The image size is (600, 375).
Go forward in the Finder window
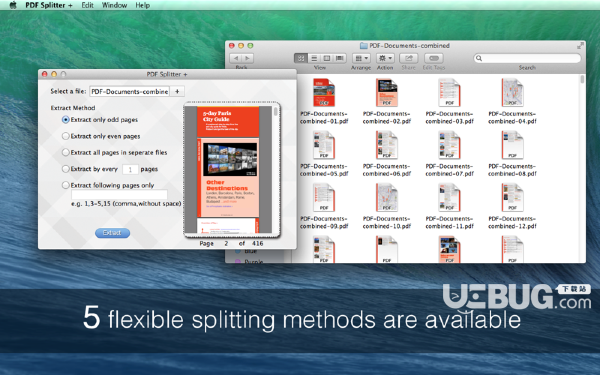248,58
